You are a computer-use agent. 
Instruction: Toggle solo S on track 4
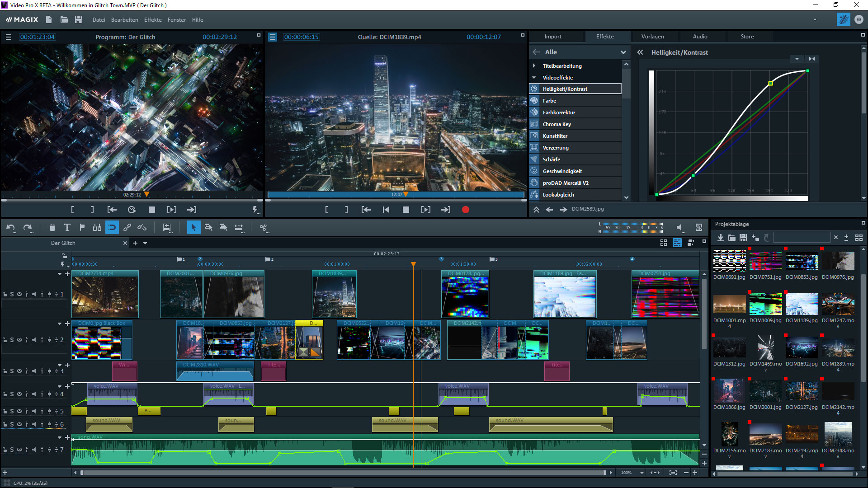12,394
